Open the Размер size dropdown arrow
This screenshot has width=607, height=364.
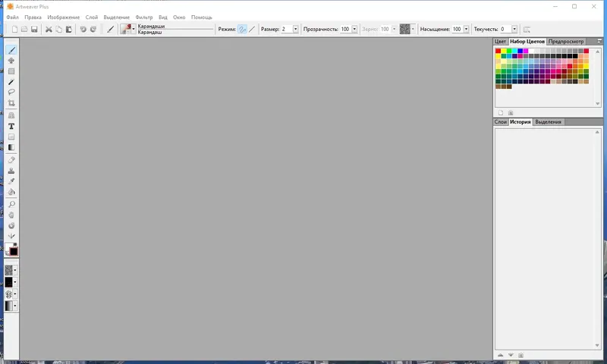(295, 29)
